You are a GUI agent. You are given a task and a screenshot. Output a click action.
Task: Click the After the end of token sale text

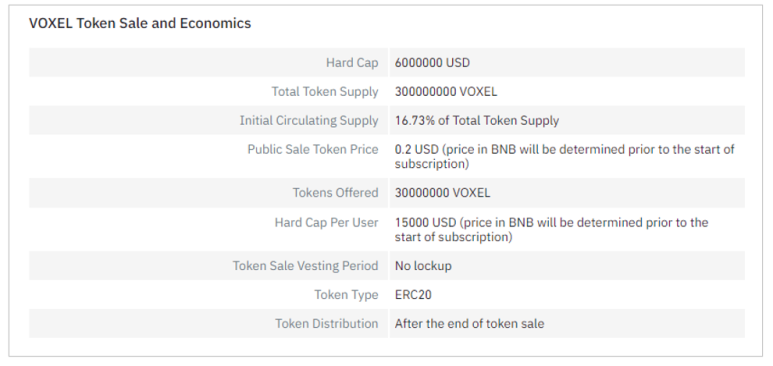click(469, 324)
